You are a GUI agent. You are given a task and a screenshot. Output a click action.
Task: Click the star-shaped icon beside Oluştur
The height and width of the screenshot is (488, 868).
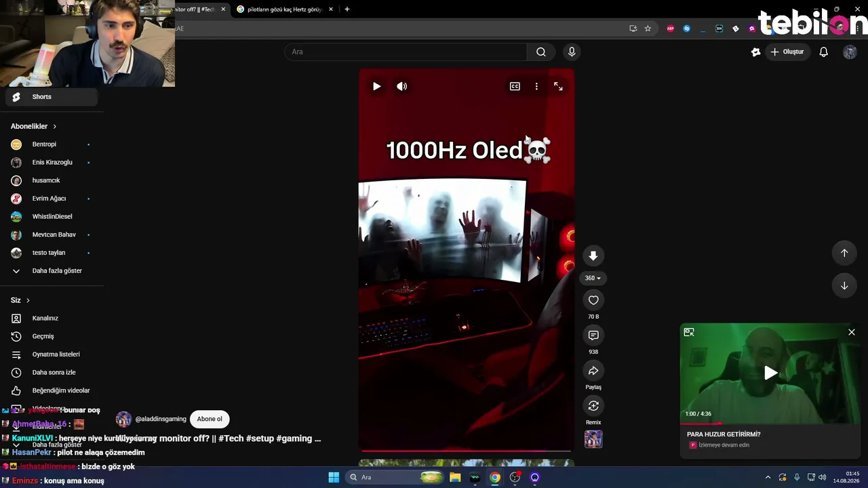[756, 52]
